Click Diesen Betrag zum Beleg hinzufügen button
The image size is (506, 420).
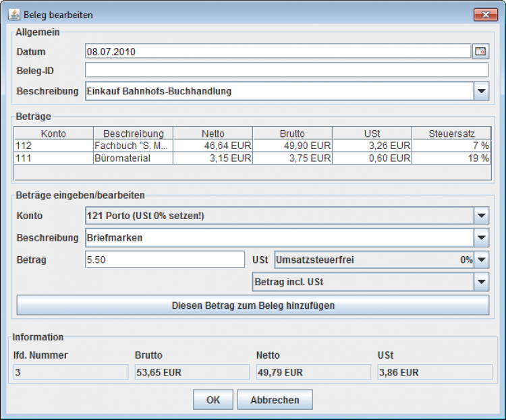pyautogui.click(x=253, y=305)
